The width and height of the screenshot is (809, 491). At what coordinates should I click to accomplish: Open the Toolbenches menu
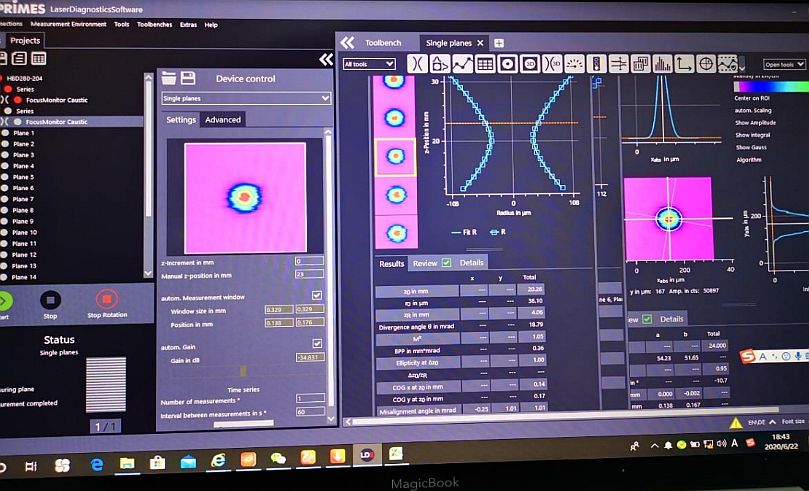(x=154, y=24)
